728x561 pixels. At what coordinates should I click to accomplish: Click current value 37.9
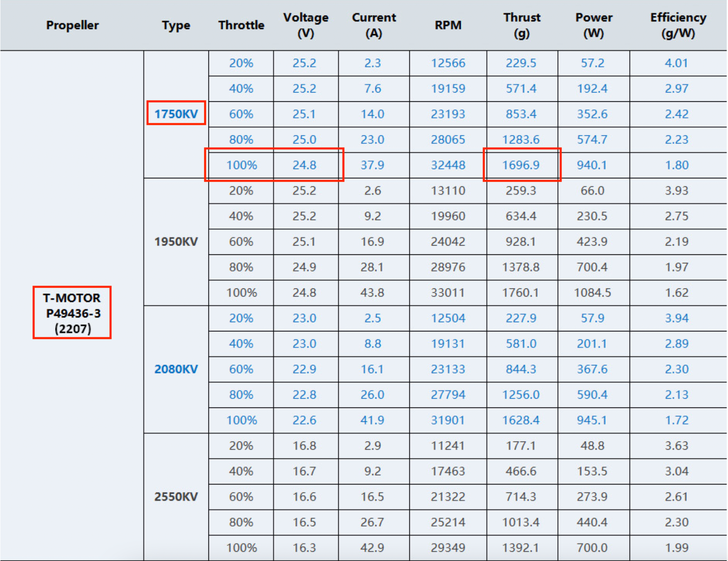[x=372, y=165]
